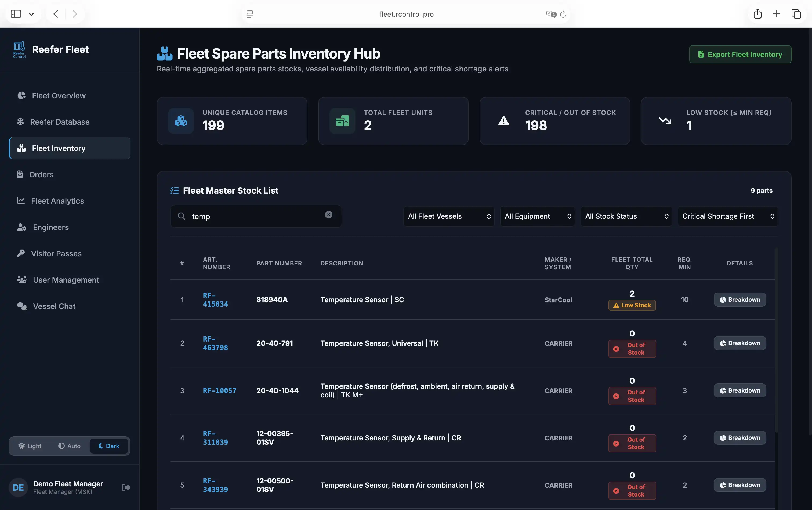
Task: Go back with the browser back arrow
Action: click(56, 14)
